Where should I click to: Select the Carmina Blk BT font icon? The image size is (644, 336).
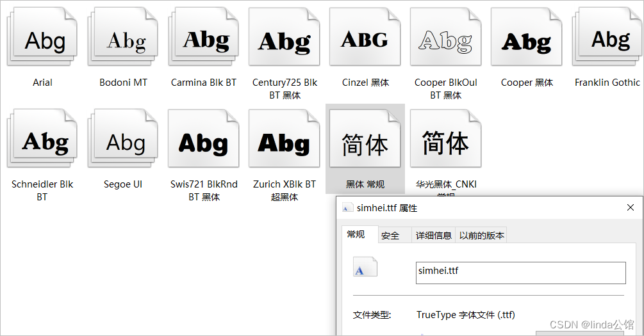point(203,37)
